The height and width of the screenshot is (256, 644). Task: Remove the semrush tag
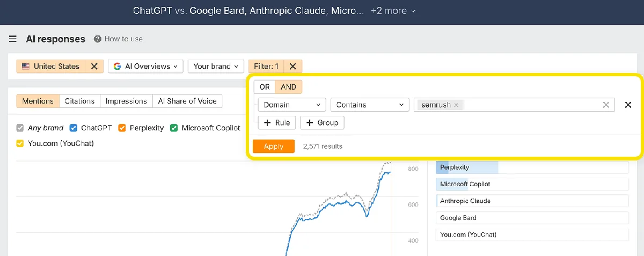(456, 105)
